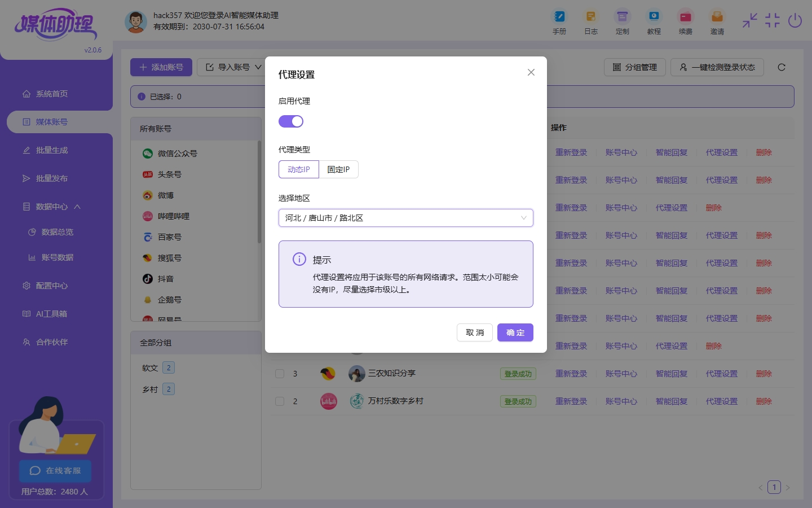
Task: Open the 系统首页 menu item
Action: tap(51, 94)
